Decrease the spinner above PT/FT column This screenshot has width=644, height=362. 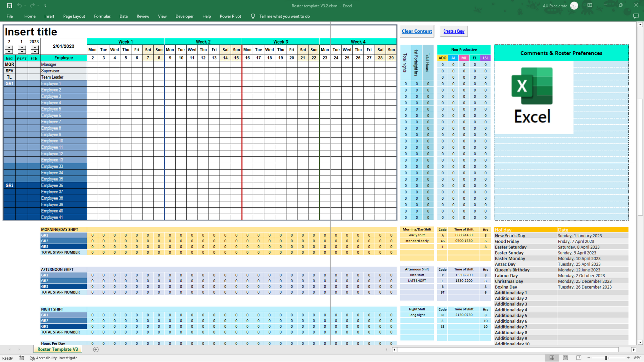pyautogui.click(x=22, y=52)
